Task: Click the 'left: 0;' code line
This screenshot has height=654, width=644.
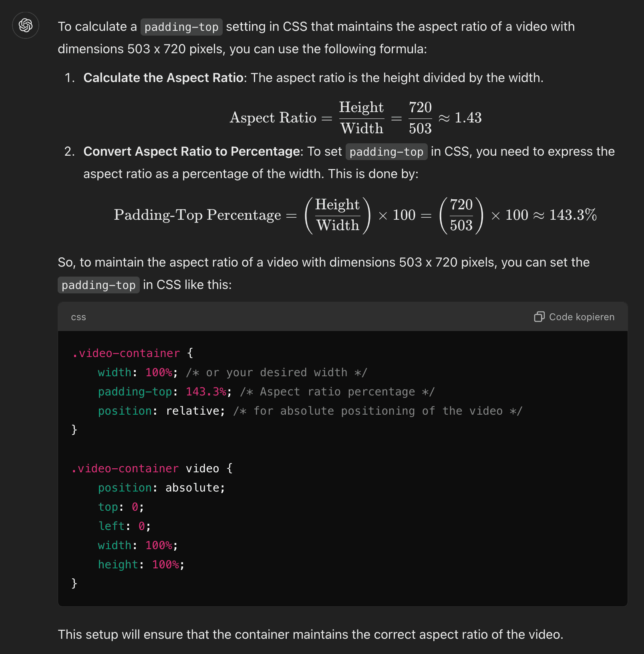Action: tap(124, 526)
